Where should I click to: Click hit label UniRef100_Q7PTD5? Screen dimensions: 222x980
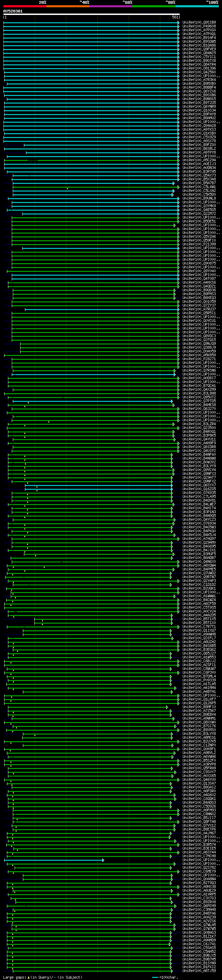coord(199,401)
